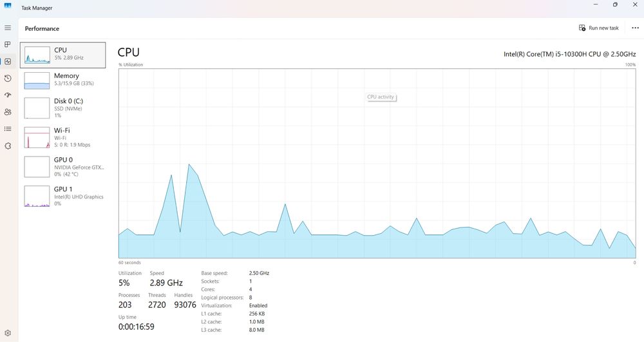The height and width of the screenshot is (342, 644).
Task: Click the Run new task icon
Action: click(582, 28)
